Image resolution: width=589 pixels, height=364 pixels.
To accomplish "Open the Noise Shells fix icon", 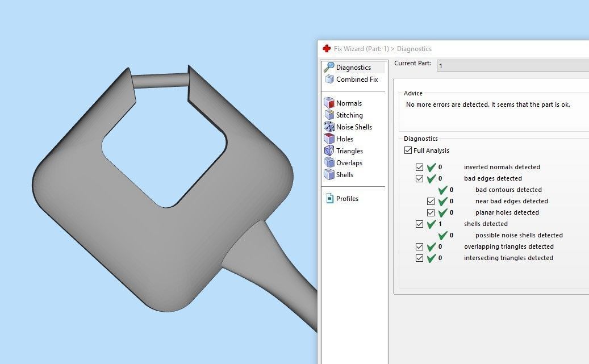I will coord(329,127).
